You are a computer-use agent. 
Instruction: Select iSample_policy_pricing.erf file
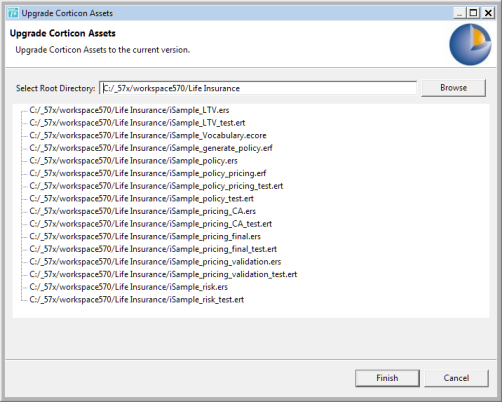tap(148, 173)
